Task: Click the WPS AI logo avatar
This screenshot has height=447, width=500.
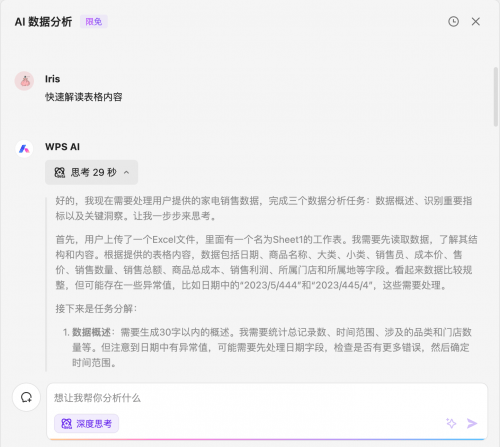Action: [24, 149]
